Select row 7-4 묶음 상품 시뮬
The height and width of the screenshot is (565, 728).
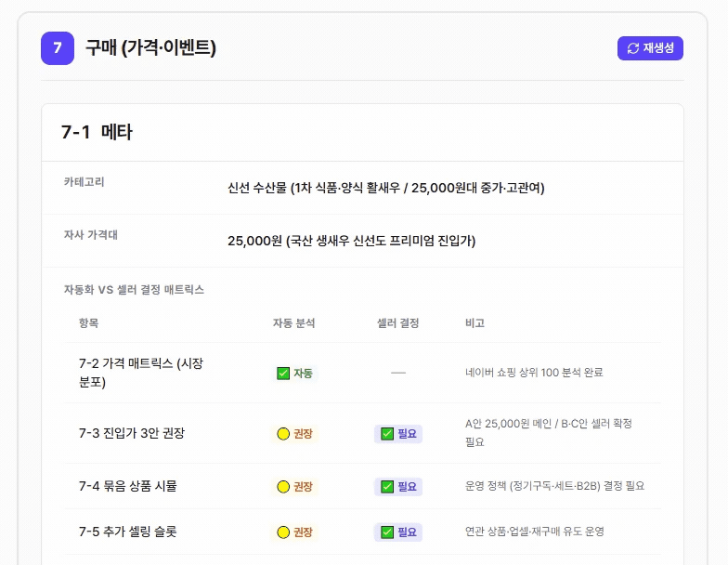(x=362, y=486)
